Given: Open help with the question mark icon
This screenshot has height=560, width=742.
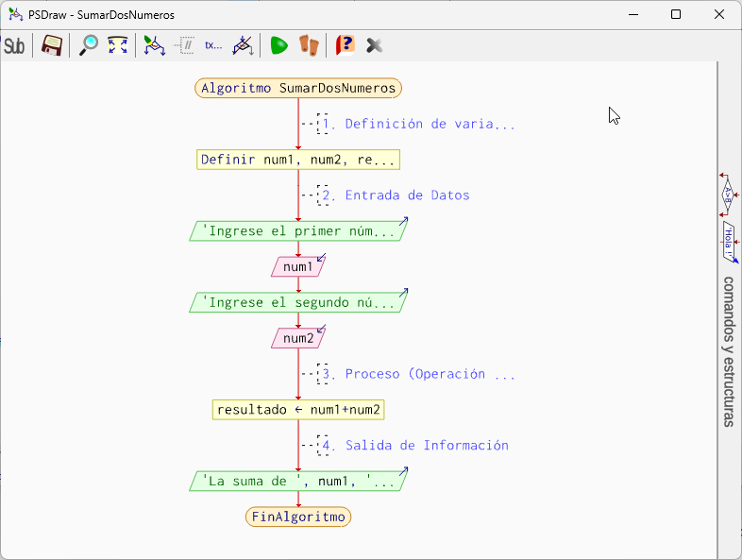Looking at the screenshot, I should coord(346,45).
